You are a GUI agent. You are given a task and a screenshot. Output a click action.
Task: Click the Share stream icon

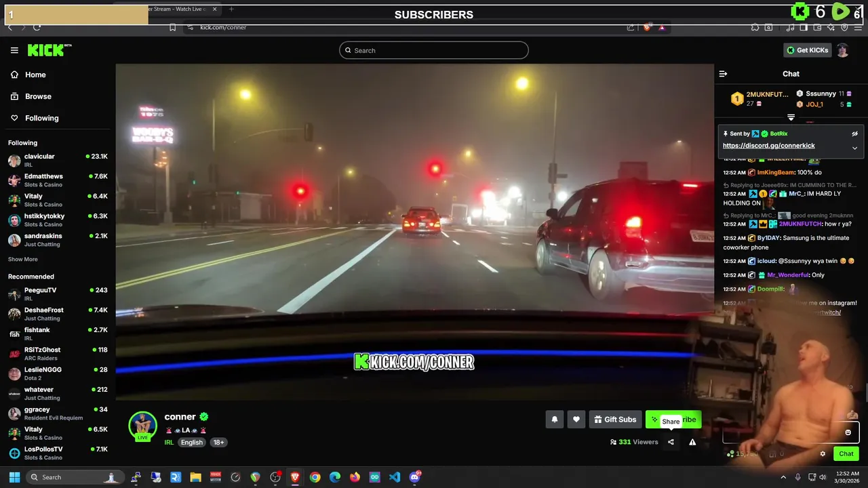click(671, 442)
